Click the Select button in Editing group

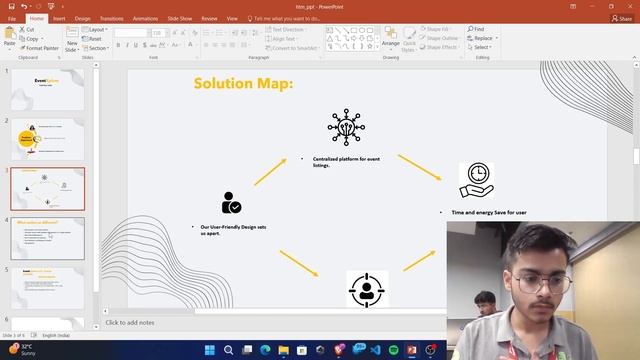[x=480, y=47]
